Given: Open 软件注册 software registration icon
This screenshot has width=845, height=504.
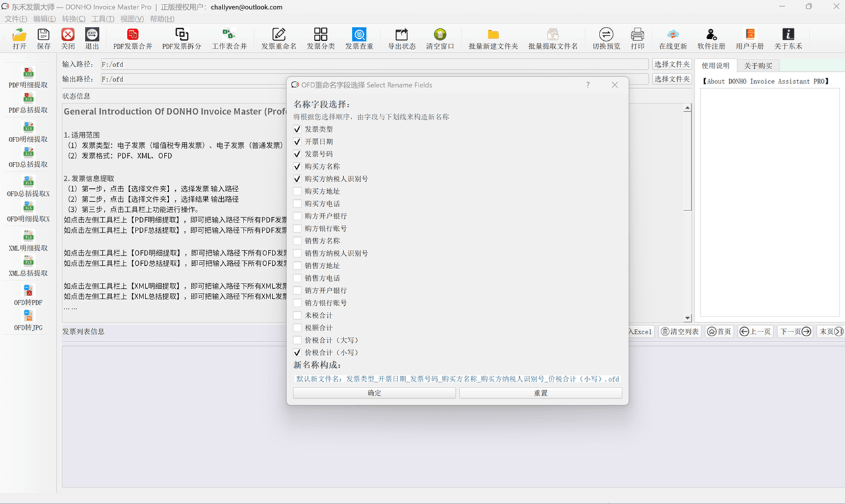Looking at the screenshot, I should pos(711,38).
